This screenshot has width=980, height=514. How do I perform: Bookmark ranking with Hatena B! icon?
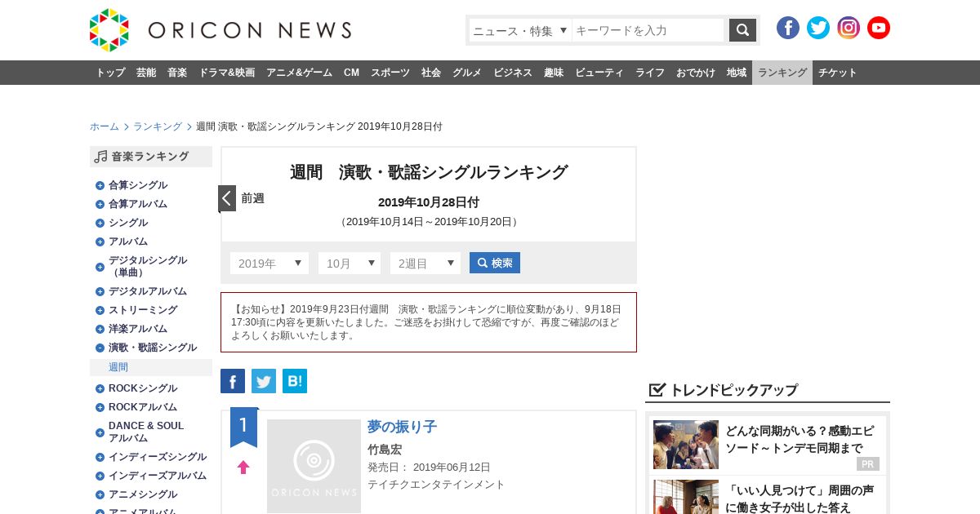pyautogui.click(x=295, y=381)
